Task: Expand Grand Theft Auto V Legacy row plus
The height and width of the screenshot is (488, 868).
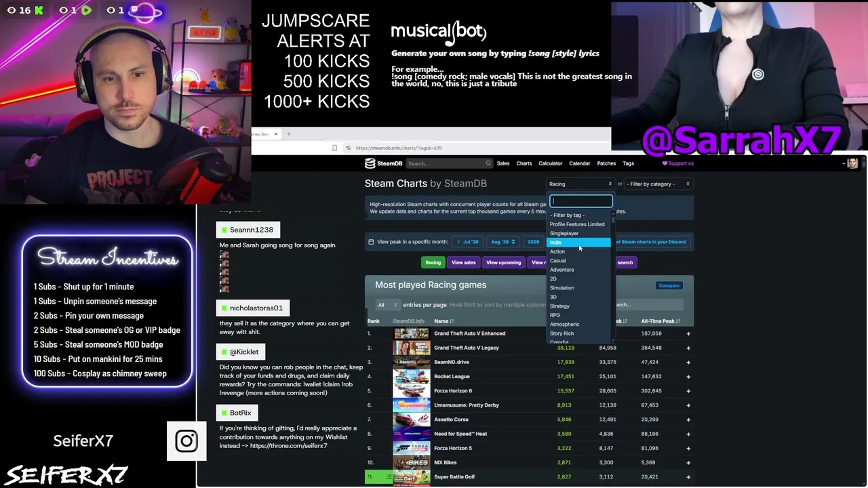Action: coord(688,348)
